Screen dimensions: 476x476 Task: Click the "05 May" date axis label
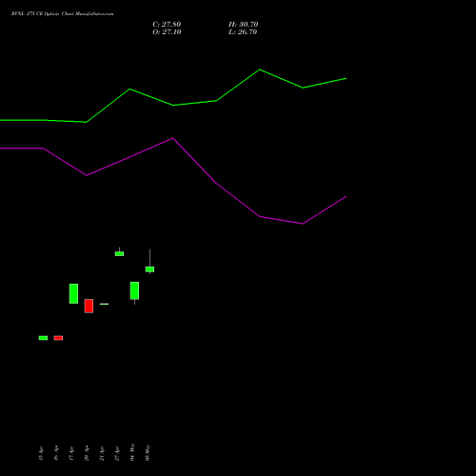[x=148, y=452]
